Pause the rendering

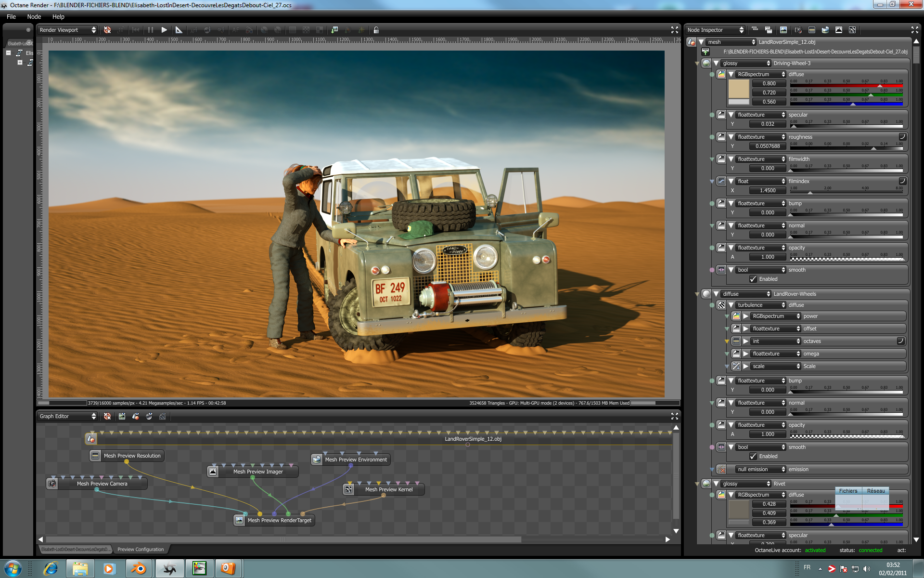(151, 30)
